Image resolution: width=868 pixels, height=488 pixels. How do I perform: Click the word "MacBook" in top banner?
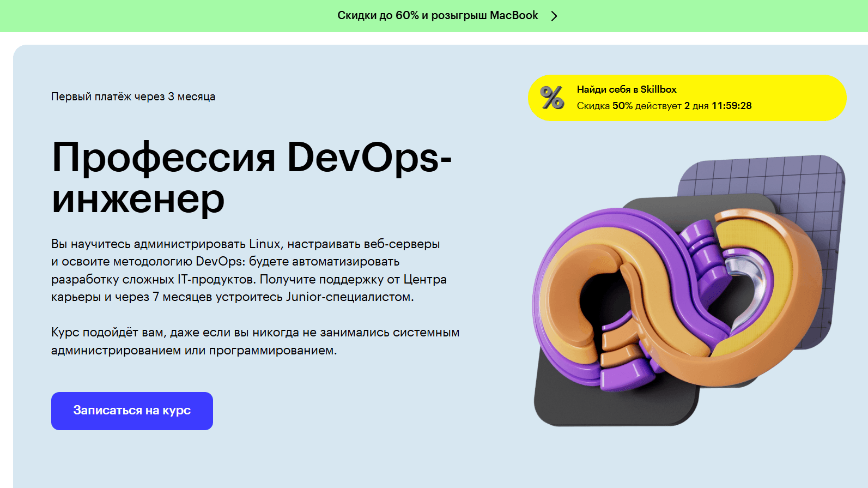pyautogui.click(x=514, y=16)
